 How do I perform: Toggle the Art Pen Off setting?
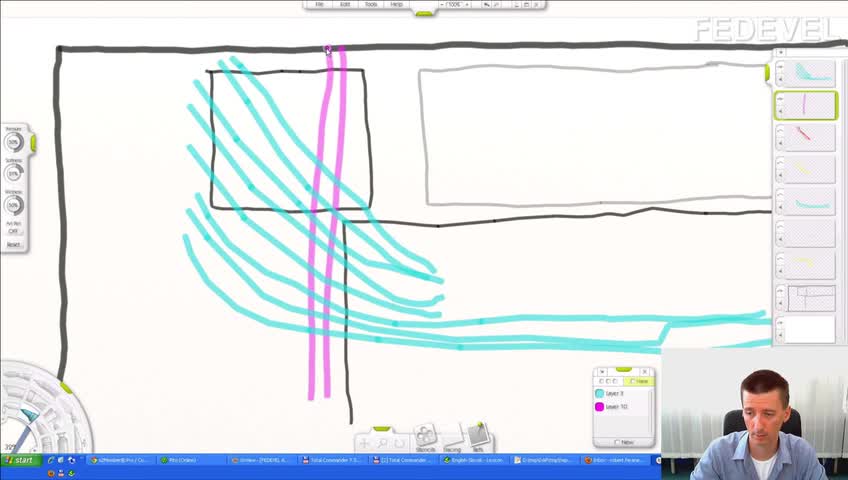pos(14,231)
